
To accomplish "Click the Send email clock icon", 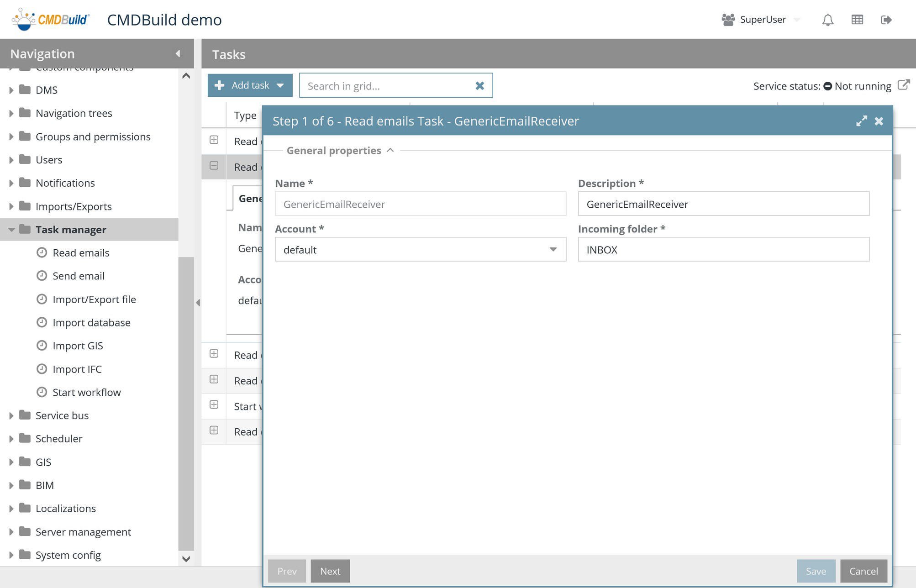I will (x=42, y=276).
